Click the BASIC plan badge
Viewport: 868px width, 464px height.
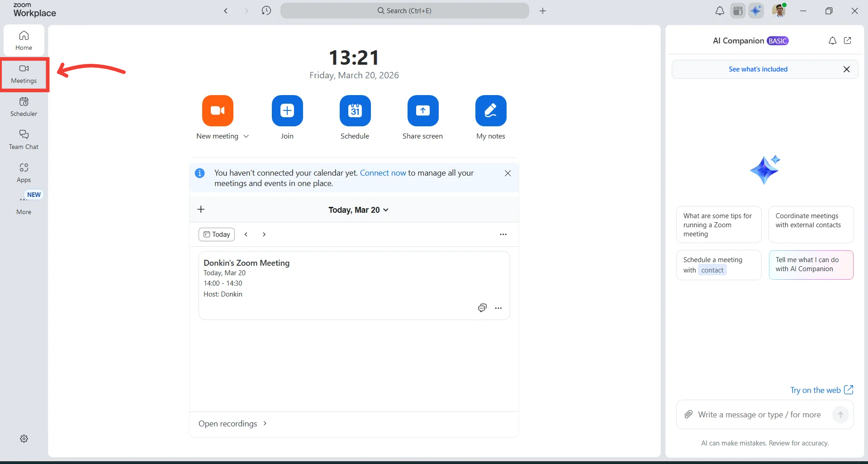pos(778,41)
